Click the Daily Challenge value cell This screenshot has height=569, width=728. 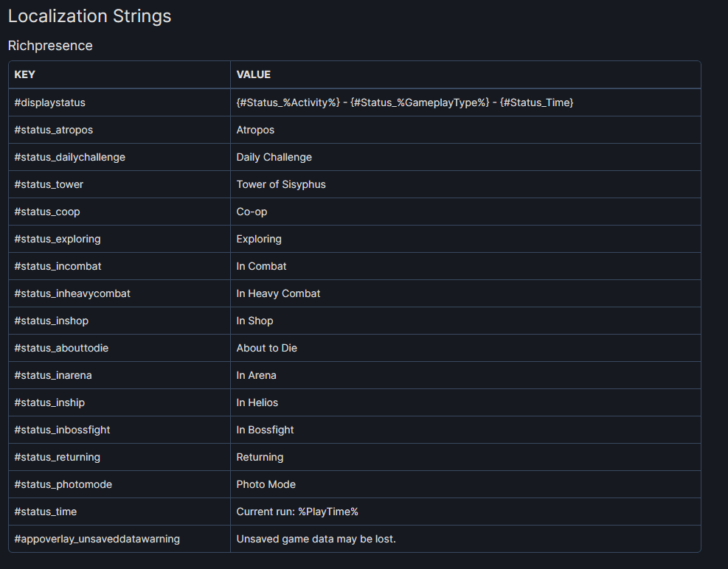(x=274, y=157)
